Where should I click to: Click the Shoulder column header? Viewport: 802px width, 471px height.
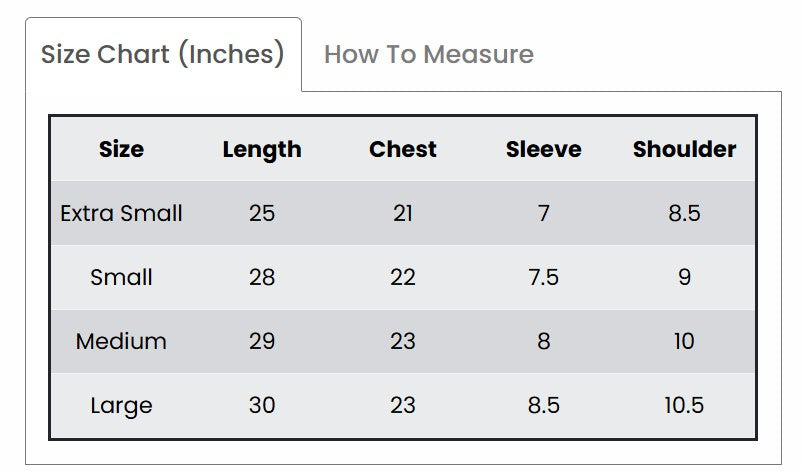(x=684, y=149)
